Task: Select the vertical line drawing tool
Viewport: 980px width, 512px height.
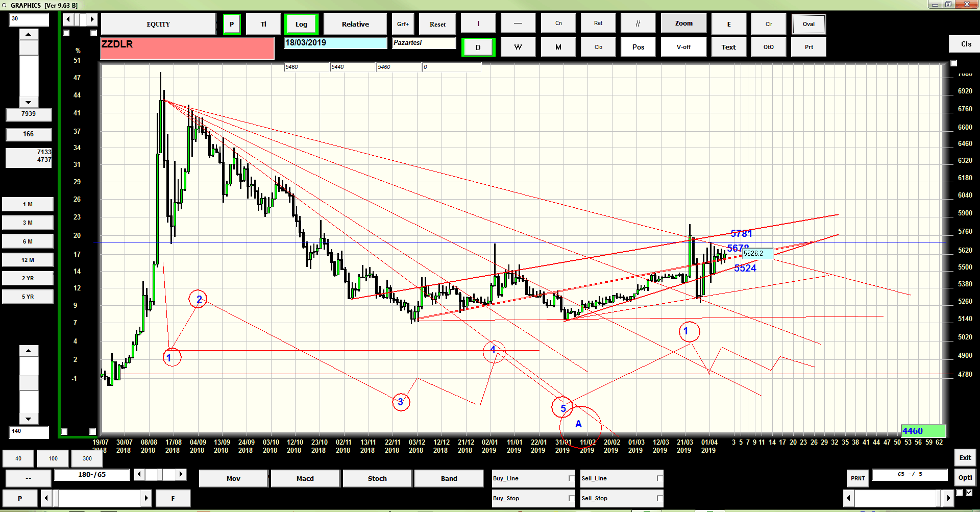Action: coord(478,23)
